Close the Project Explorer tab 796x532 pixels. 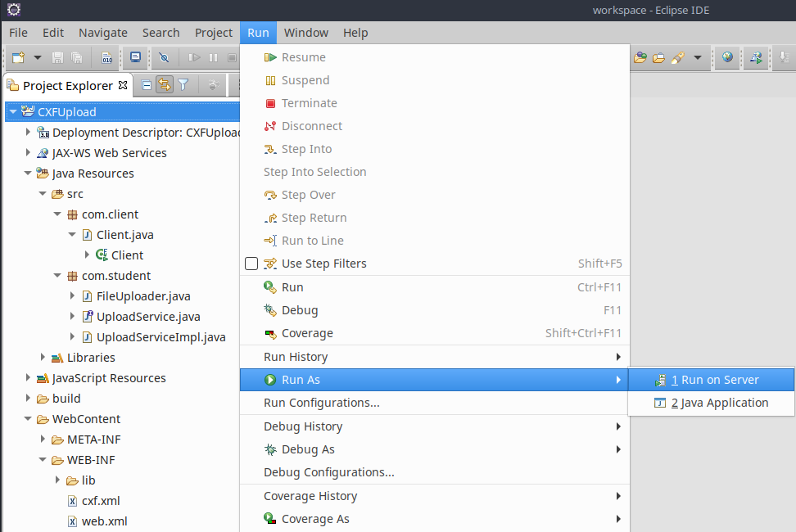(123, 84)
